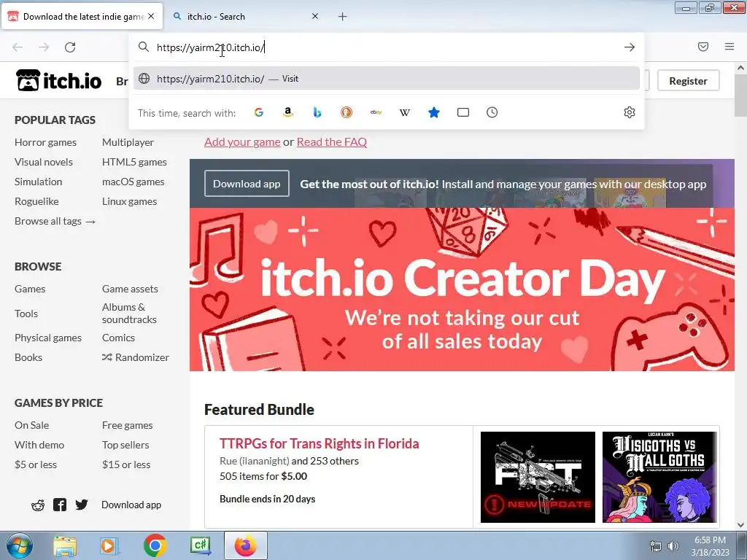Viewport: 747px width, 560px height.
Task: Open search settings gear icon
Action: click(630, 112)
